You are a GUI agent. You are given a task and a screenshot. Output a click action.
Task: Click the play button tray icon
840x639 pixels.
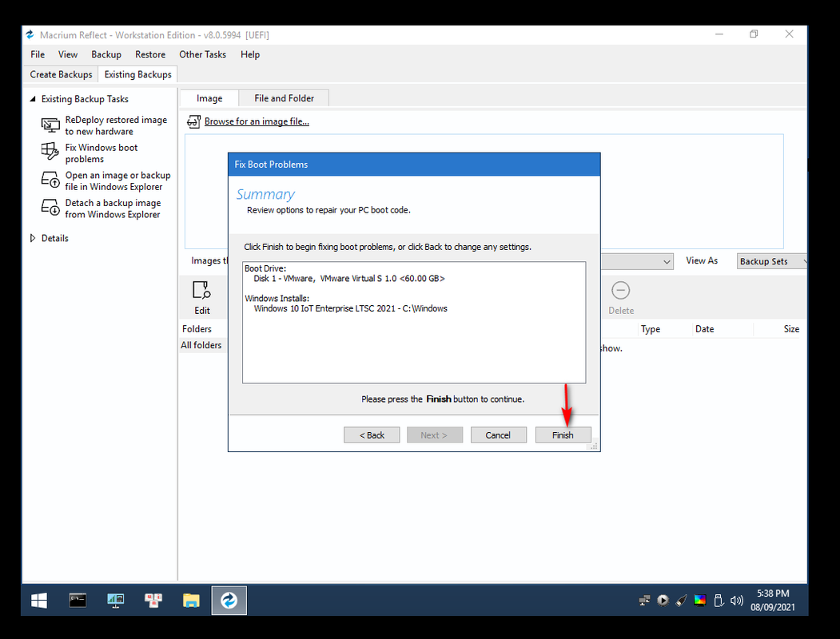663,601
